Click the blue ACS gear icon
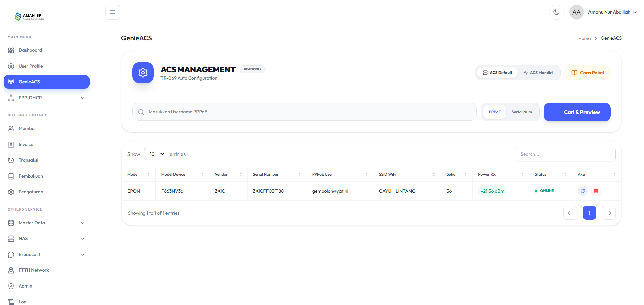The image size is (644, 305). click(143, 73)
